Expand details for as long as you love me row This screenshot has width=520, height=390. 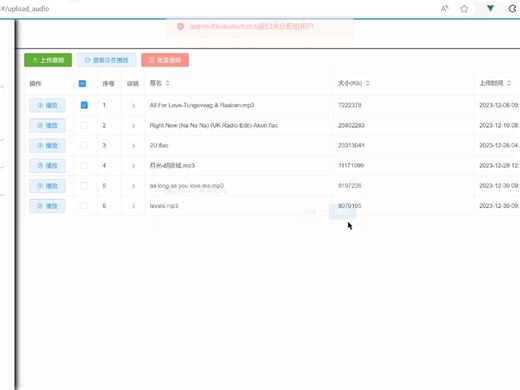(x=133, y=186)
